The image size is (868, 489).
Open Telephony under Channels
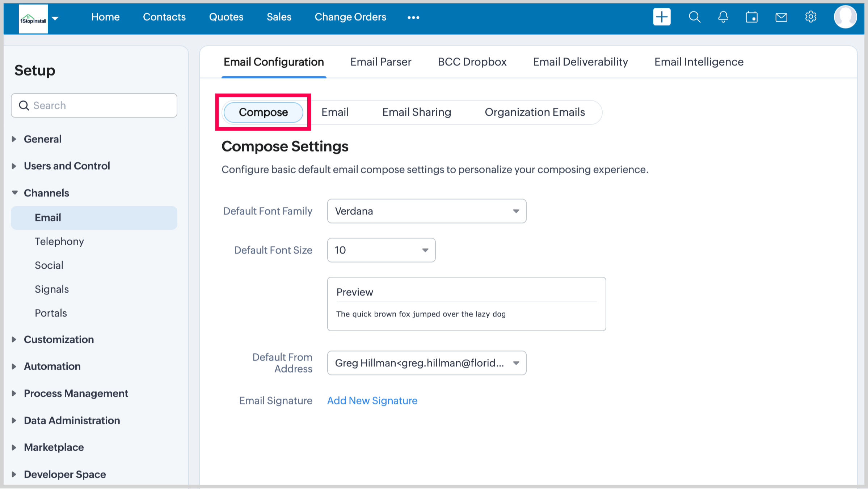(59, 241)
